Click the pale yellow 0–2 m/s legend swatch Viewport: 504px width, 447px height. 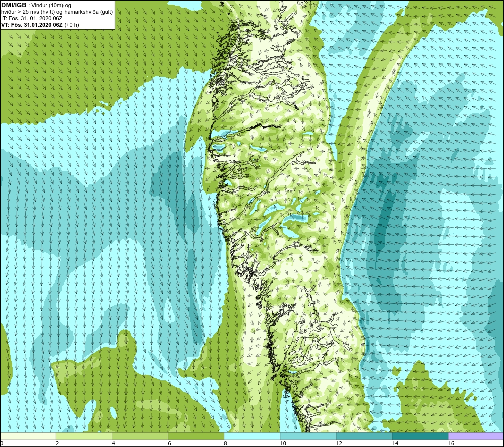tap(28, 436)
